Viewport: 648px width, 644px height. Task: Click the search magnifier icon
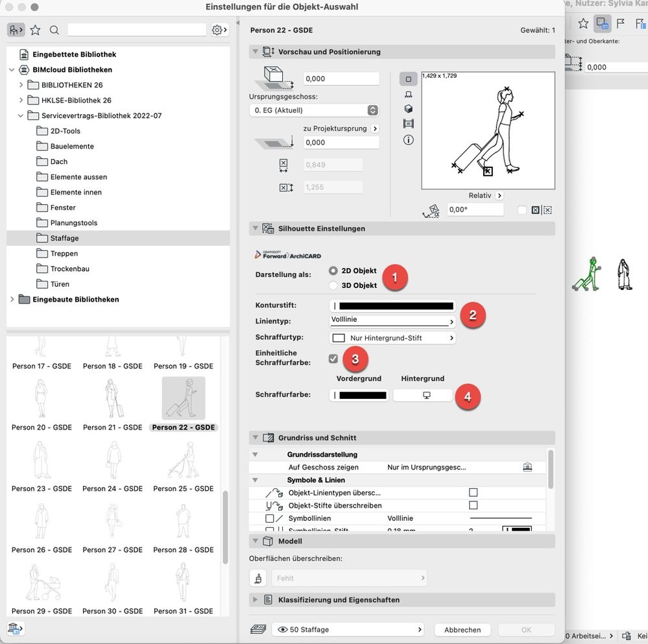coord(54,30)
